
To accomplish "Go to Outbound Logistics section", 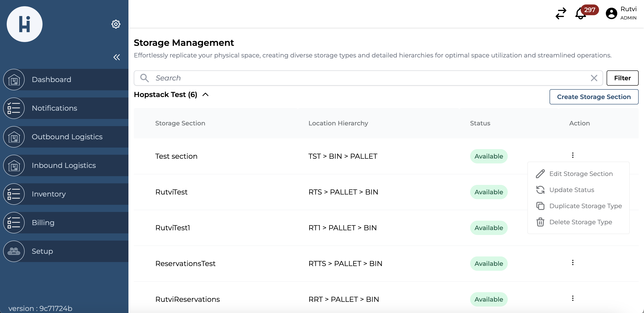I will [x=67, y=137].
